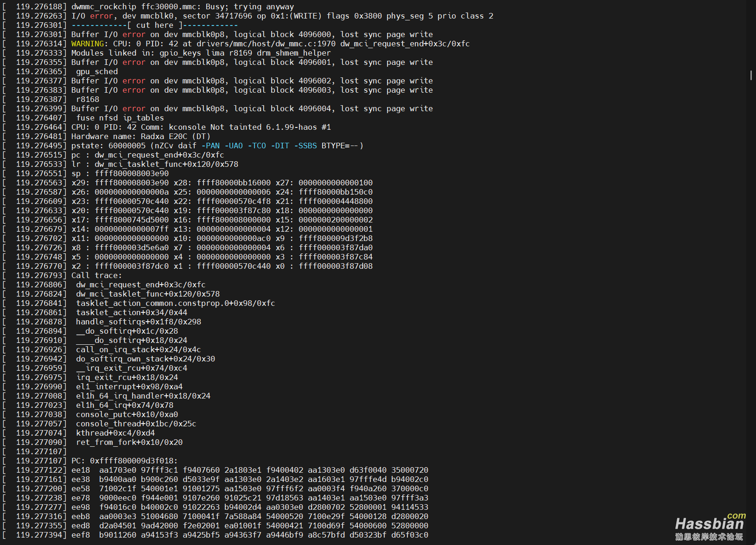
Task: Click the 'el1_interrupt' trace entry
Action: (x=129, y=387)
